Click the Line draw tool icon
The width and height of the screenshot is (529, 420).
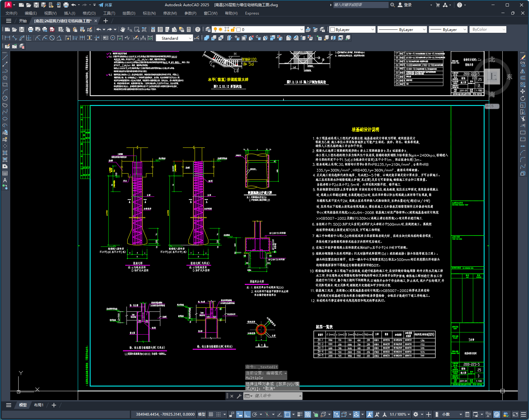click(5, 57)
